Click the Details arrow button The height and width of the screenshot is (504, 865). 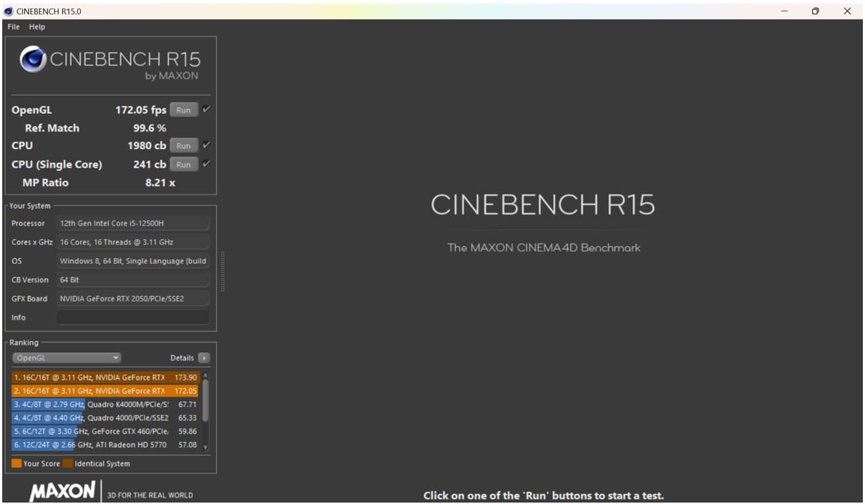pyautogui.click(x=204, y=357)
